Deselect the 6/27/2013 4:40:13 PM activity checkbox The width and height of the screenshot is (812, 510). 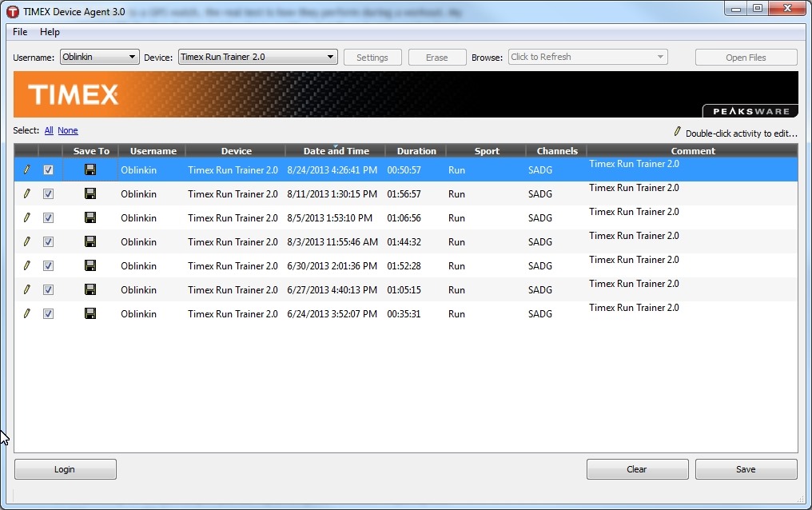pyautogui.click(x=48, y=290)
